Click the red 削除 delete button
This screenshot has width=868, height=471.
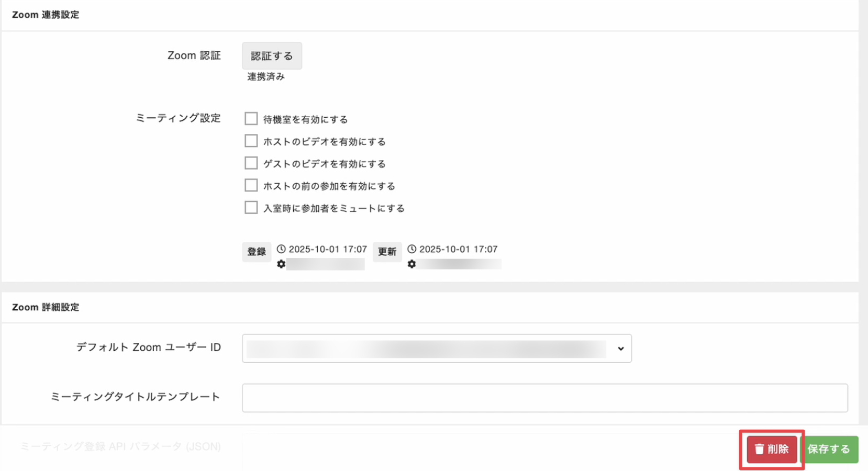771,449
